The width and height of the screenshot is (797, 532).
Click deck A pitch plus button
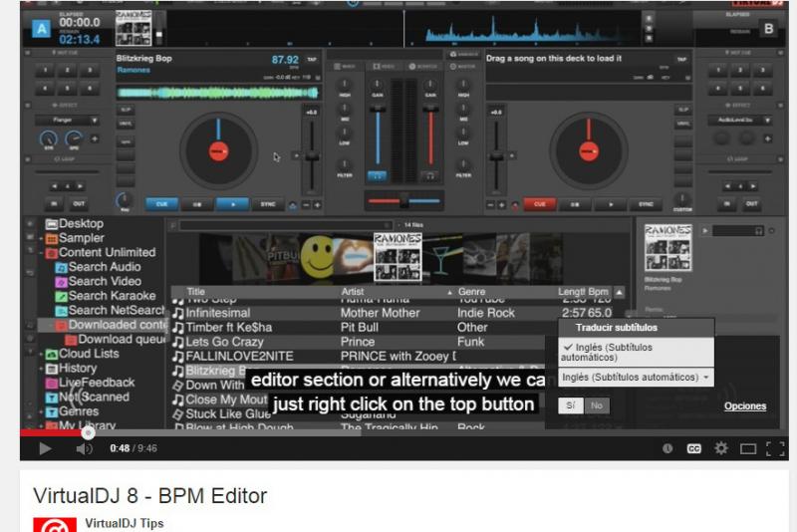click(317, 205)
